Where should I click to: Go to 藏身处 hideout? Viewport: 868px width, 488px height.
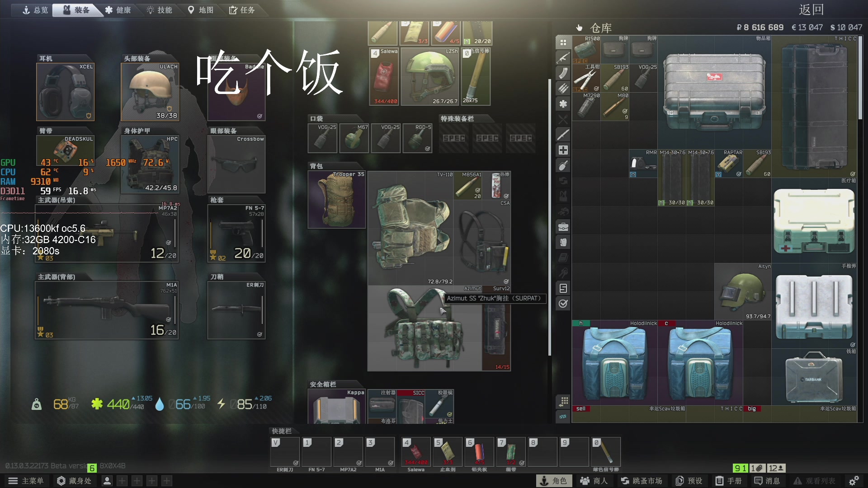coord(74,481)
